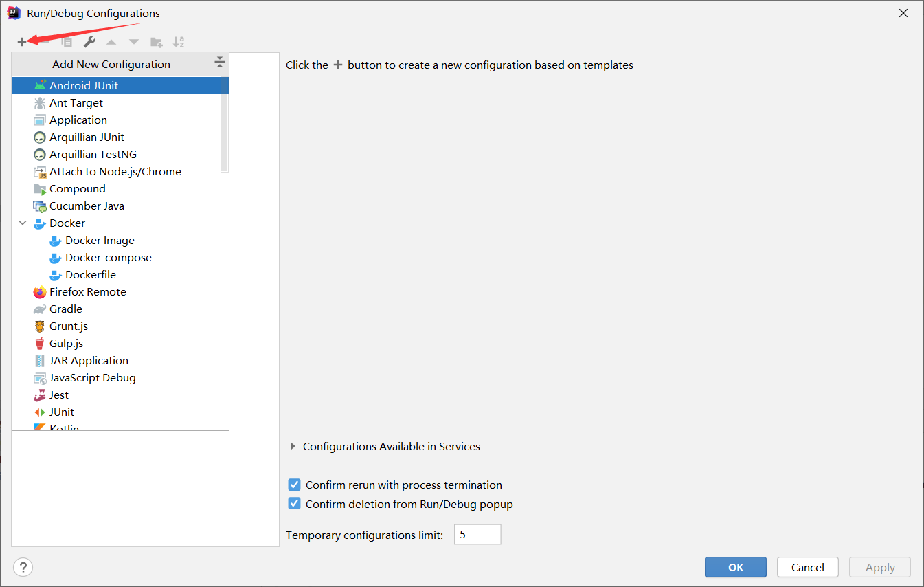The height and width of the screenshot is (587, 924).
Task: Click the Gradle elephant icon
Action: (40, 309)
